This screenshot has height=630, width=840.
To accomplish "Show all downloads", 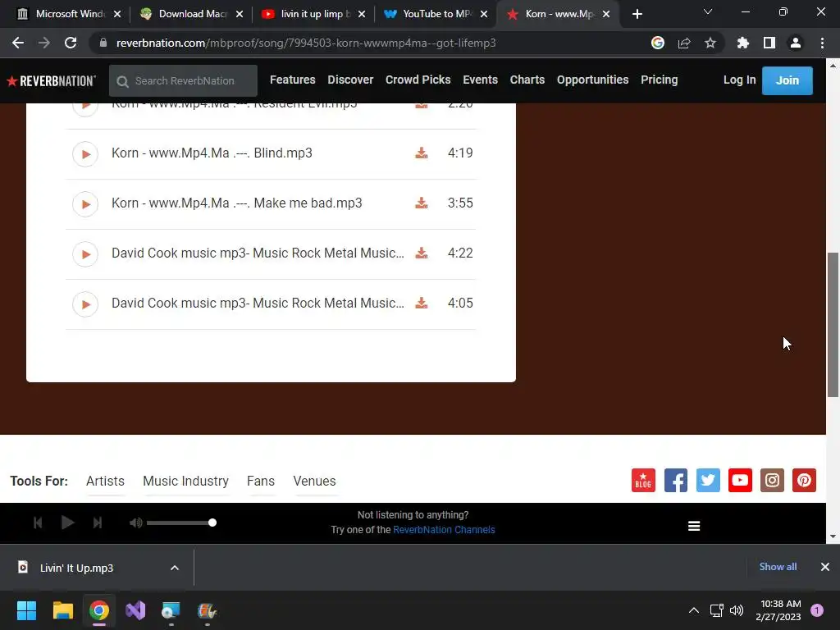I will pyautogui.click(x=778, y=567).
